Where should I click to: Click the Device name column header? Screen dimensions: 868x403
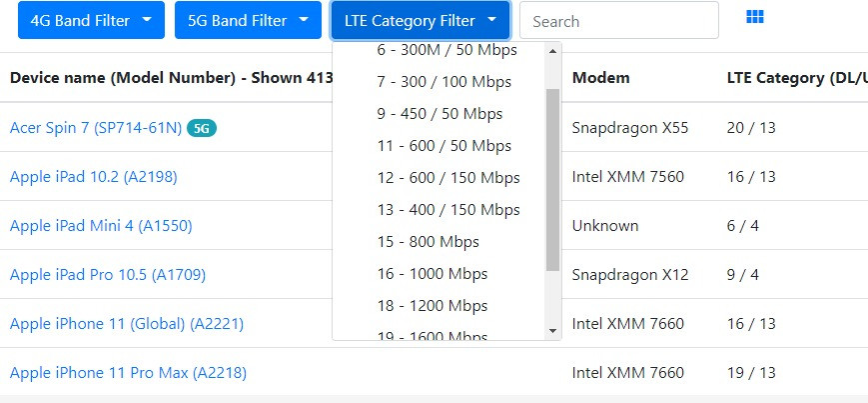[x=171, y=78]
